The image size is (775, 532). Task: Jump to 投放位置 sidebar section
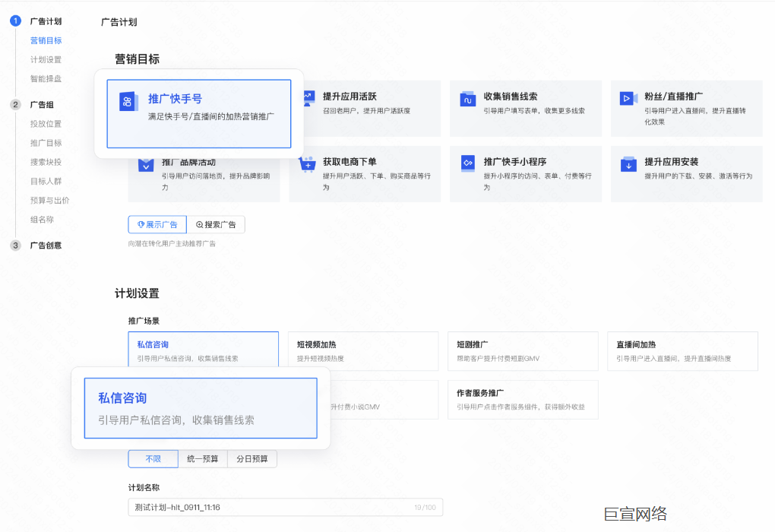point(46,124)
